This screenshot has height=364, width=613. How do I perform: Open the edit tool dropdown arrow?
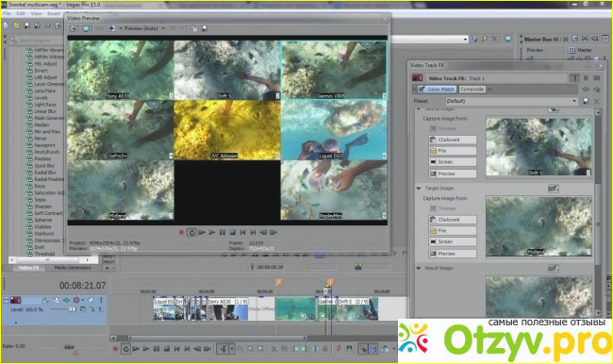[x=231, y=349]
